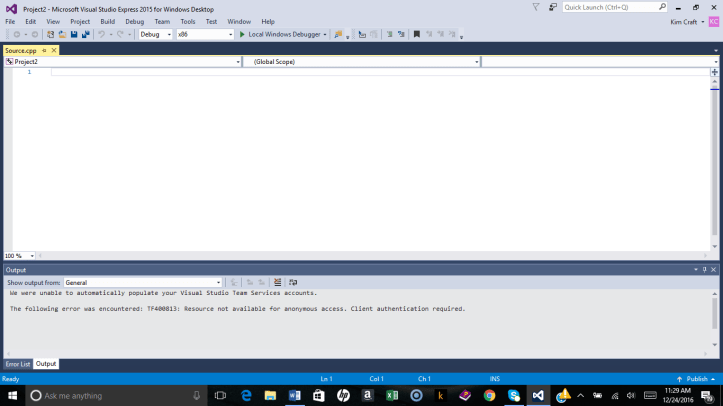Expand the Show output from dropdown

tap(218, 283)
